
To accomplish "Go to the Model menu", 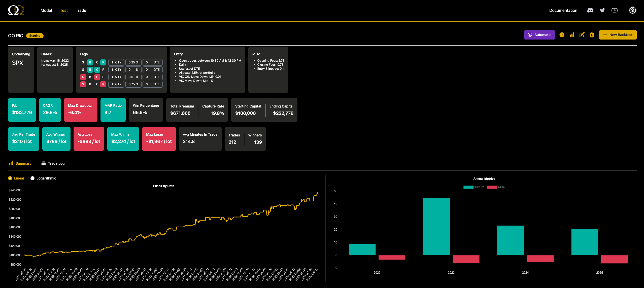I will [46, 10].
